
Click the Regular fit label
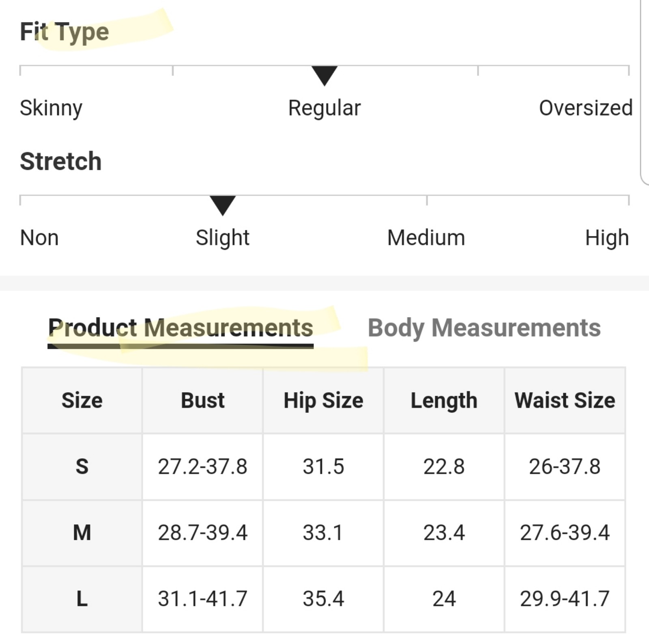(x=324, y=108)
